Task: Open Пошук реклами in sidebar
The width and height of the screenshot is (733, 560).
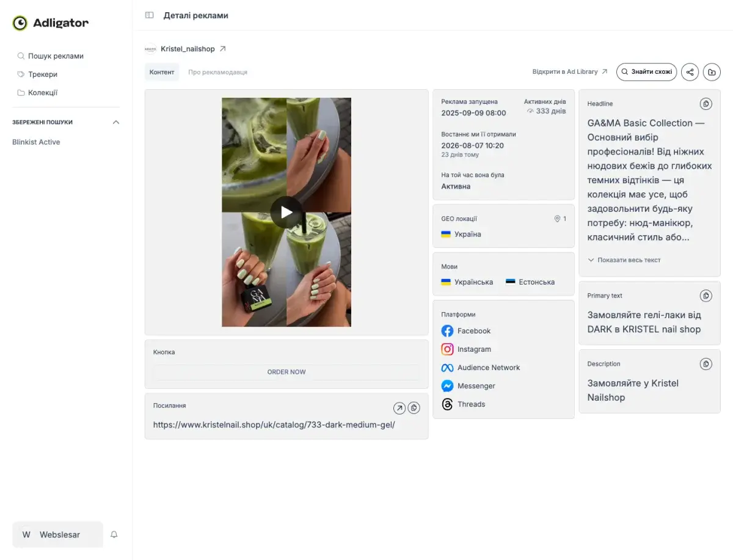Action: (51, 56)
